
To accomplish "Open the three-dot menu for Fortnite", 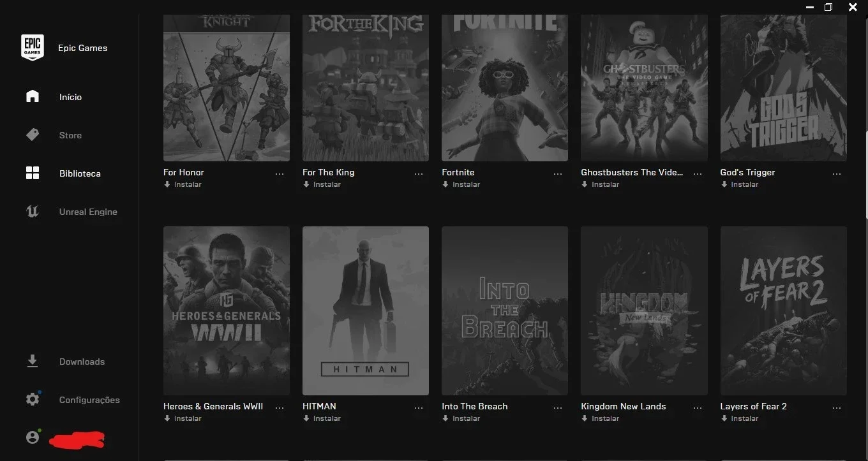I will tap(558, 173).
